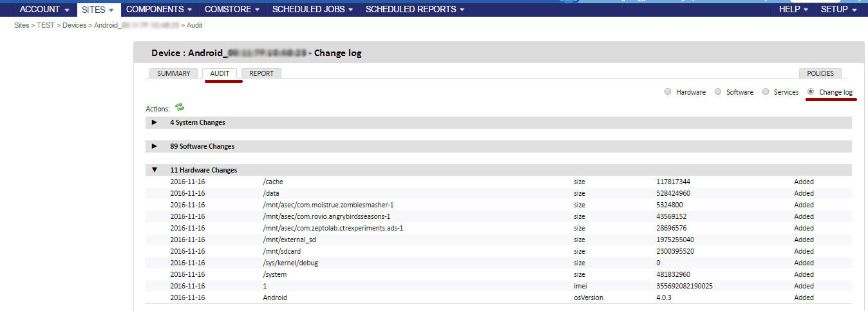Expand the 4 System Changes section

155,122
